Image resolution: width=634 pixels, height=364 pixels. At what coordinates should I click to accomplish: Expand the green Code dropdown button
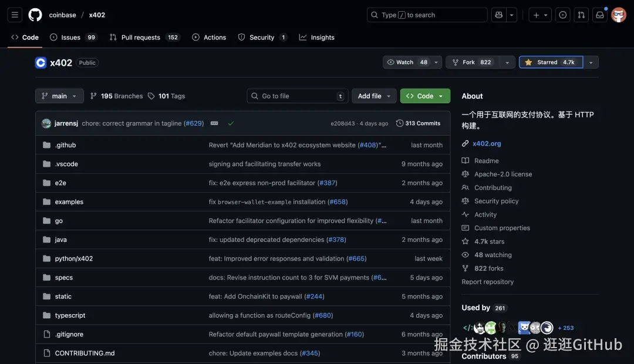[x=425, y=96]
